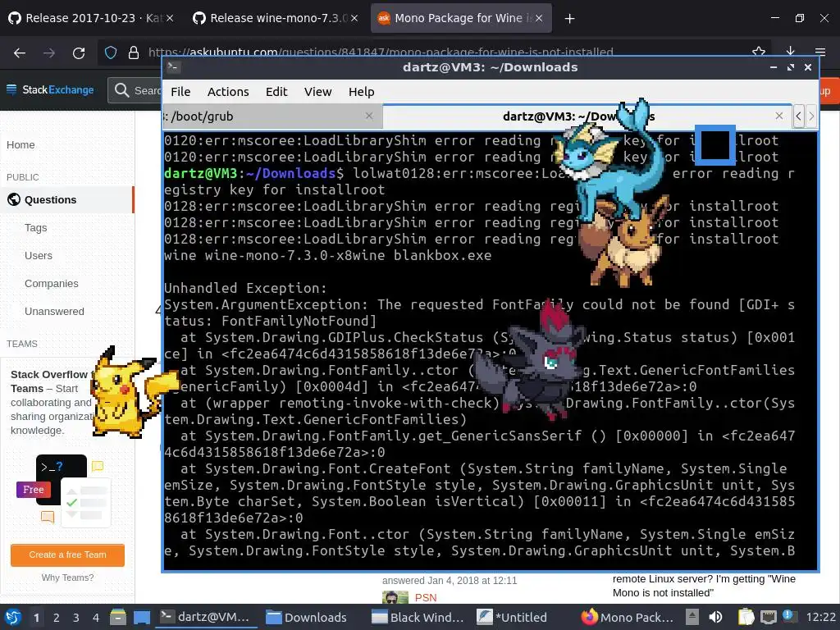Go back in the Firefox browser
This screenshot has height=630, width=840.
[x=20, y=53]
